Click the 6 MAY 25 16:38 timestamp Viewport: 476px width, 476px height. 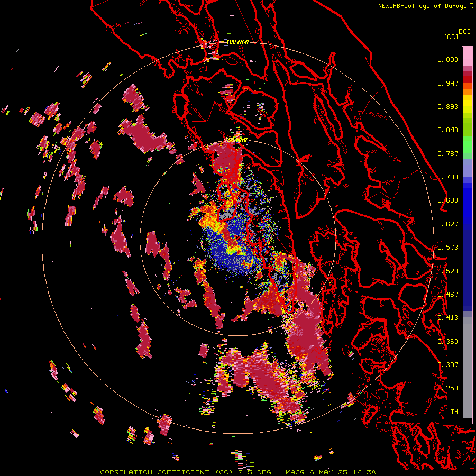343,472
